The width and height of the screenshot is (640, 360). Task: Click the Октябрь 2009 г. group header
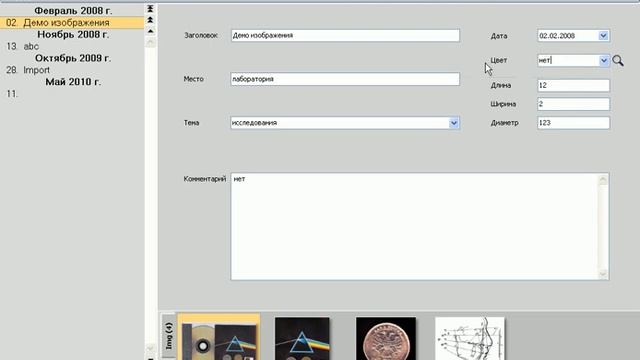[73, 58]
